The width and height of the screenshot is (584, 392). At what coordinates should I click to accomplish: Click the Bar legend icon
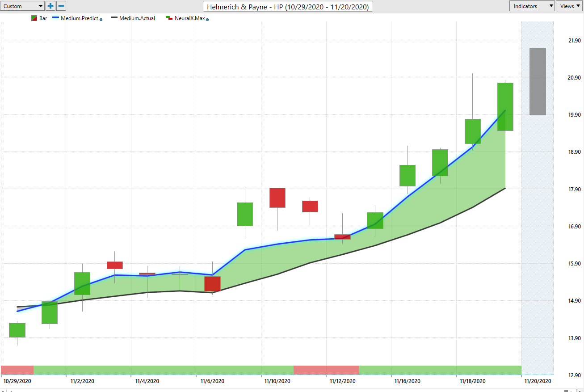34,18
